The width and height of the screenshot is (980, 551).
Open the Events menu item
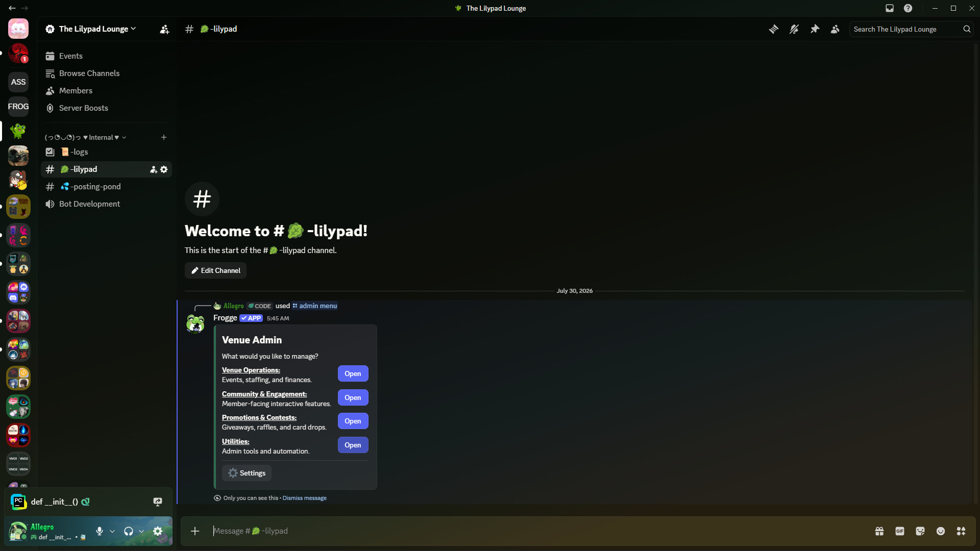(106, 56)
